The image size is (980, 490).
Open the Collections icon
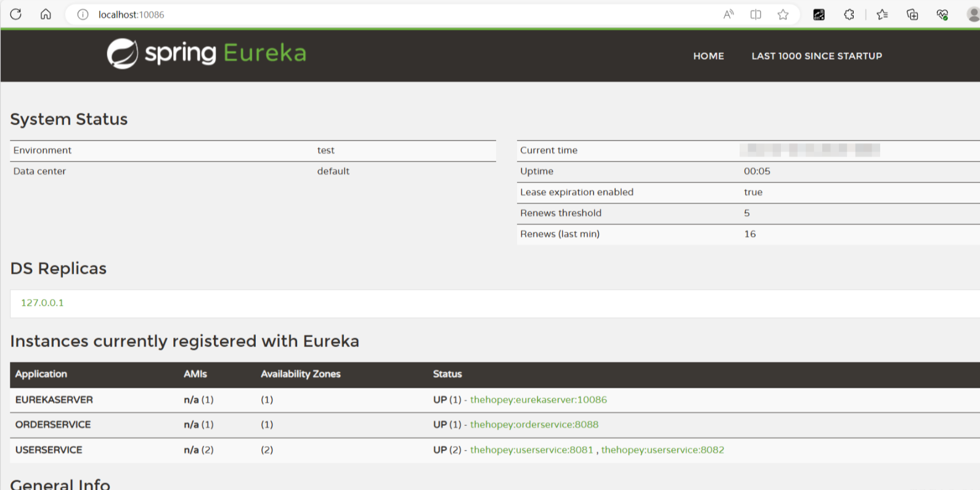coord(912,15)
